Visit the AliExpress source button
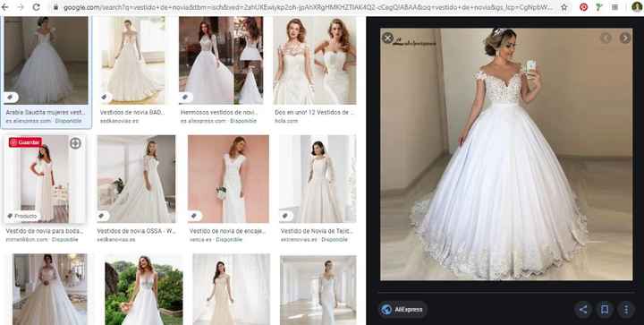The width and height of the screenshot is (644, 325). pos(402,310)
